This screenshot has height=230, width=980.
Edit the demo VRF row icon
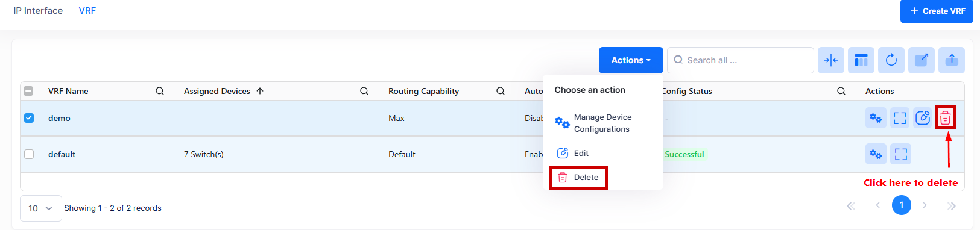(923, 117)
